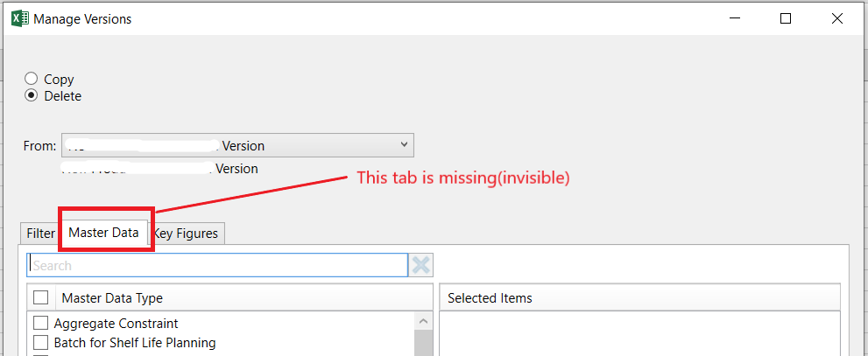868x356 pixels.
Task: Click the list scrollbar up arrow
Action: click(x=423, y=321)
